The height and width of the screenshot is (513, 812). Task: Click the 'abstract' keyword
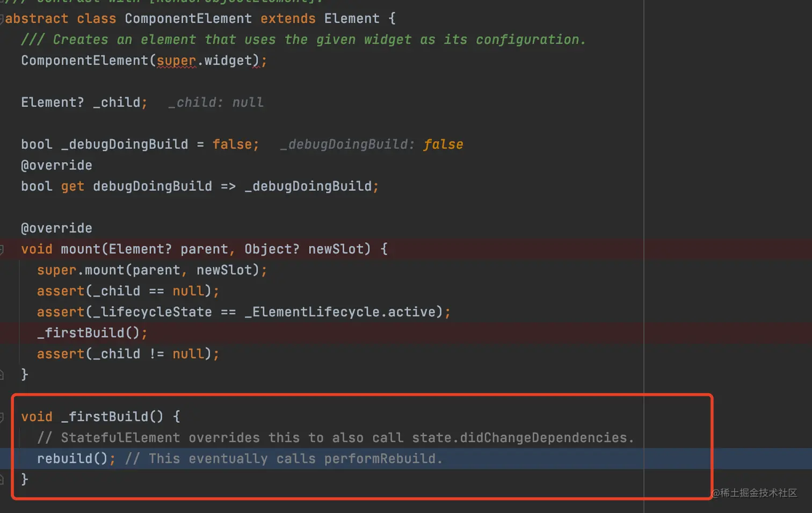[37, 19]
